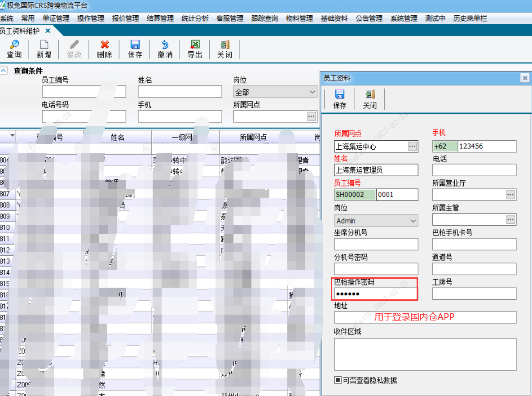532x396 pixels.
Task: Open the 单证管理 menu
Action: pos(56,18)
